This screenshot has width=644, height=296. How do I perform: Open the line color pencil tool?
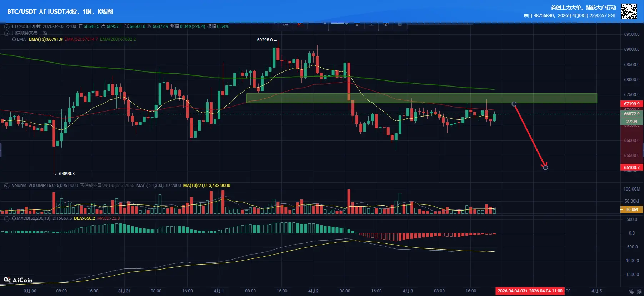[300, 24]
